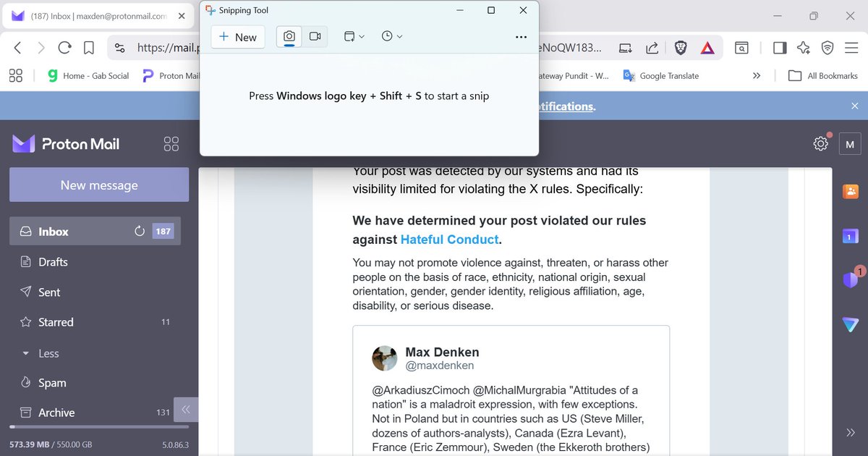Open the All Bookmarks folder
868x456 pixels.
[x=823, y=75]
